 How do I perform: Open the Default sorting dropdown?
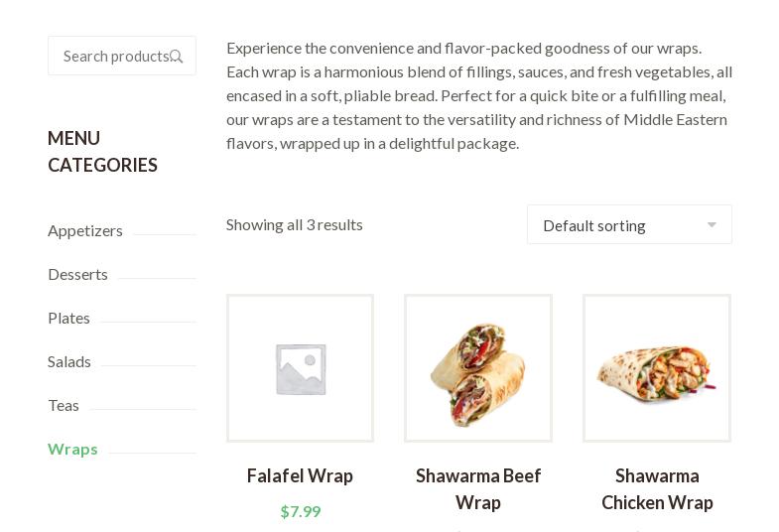pyautogui.click(x=615, y=225)
